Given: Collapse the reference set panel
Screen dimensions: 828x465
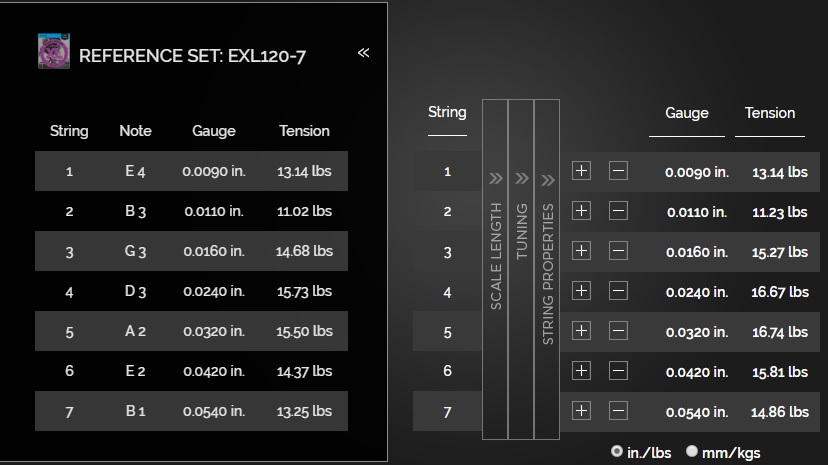Looking at the screenshot, I should tap(363, 52).
